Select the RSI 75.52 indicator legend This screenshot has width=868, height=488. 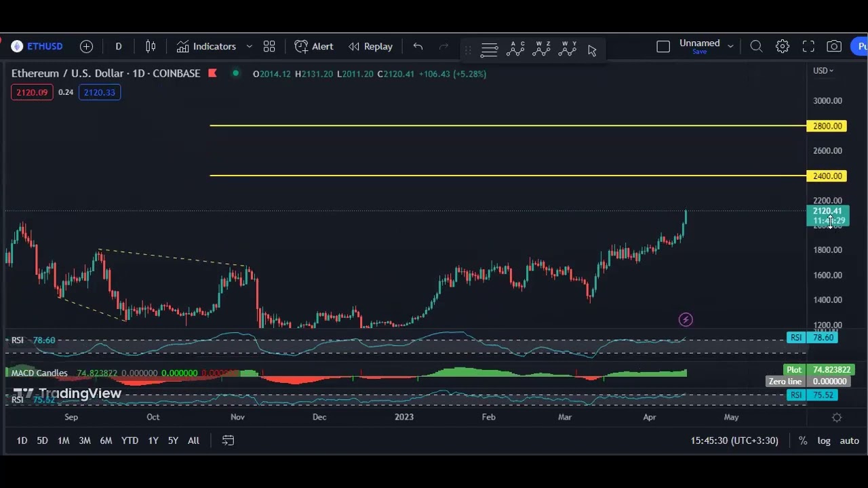[34, 400]
